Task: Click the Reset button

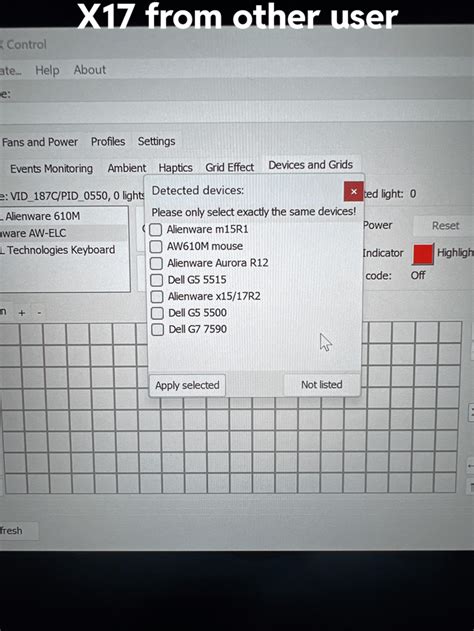Action: (x=445, y=226)
